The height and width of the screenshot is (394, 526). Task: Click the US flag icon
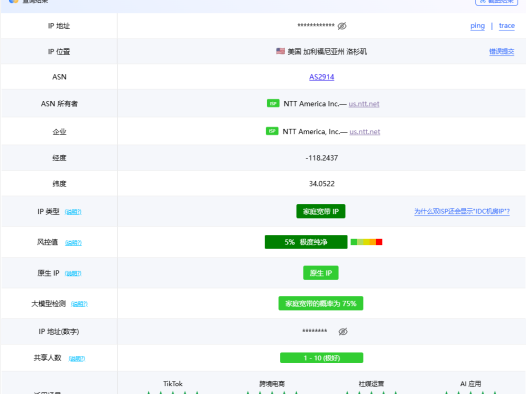tap(280, 51)
